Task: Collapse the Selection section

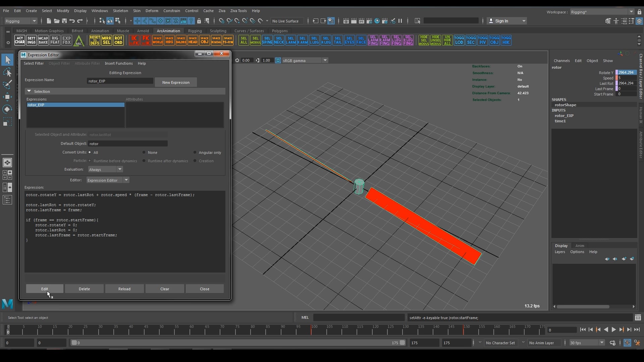Action: pyautogui.click(x=29, y=91)
